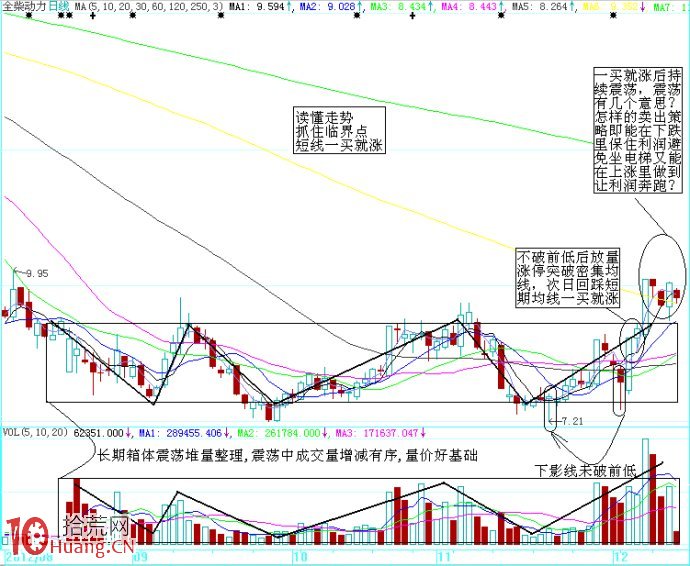Click the MA3: 8.434 value
This screenshot has height=566, width=690.
click(399, 7)
